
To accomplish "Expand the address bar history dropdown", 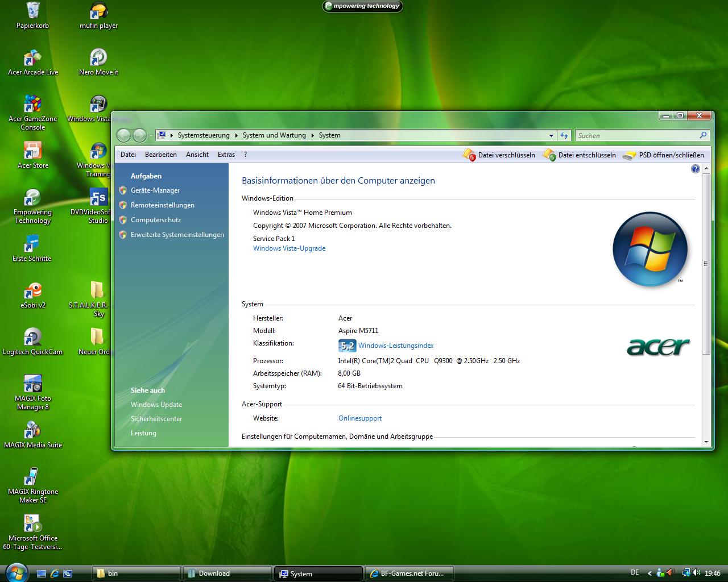I will point(551,135).
